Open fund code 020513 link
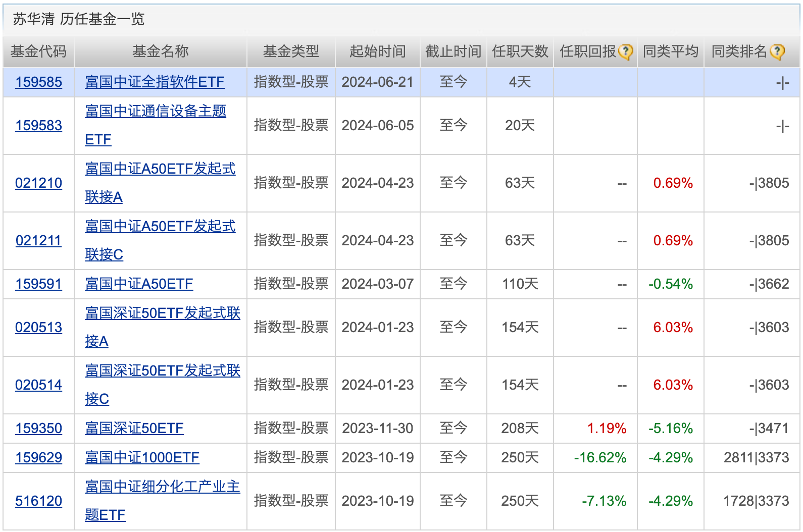The image size is (803, 532). (x=38, y=327)
